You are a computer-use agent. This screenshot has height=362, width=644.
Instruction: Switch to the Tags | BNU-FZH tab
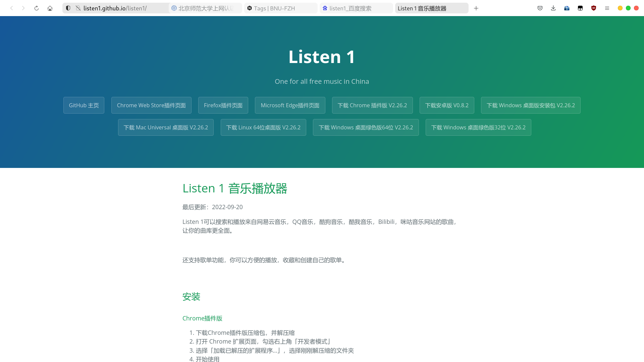280,8
